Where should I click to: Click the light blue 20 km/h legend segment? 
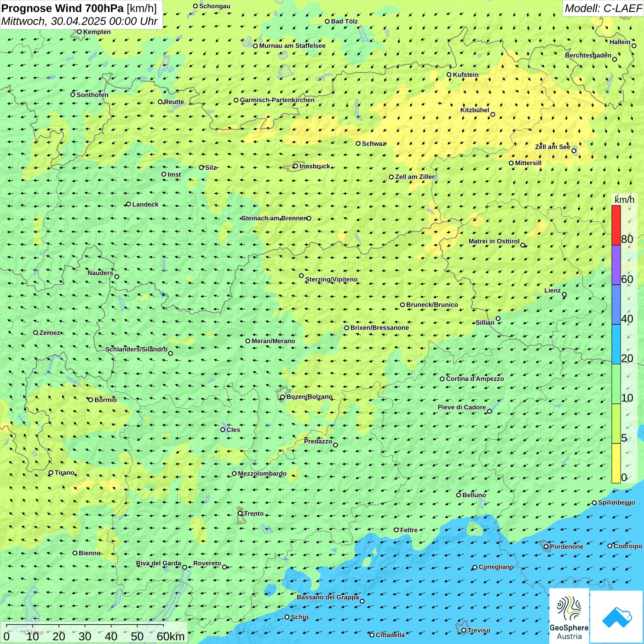616,344
